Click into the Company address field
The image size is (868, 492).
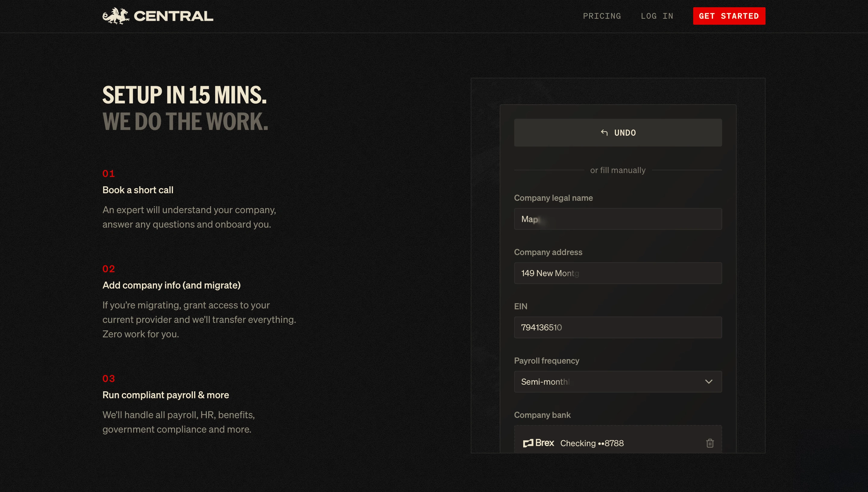pos(618,273)
